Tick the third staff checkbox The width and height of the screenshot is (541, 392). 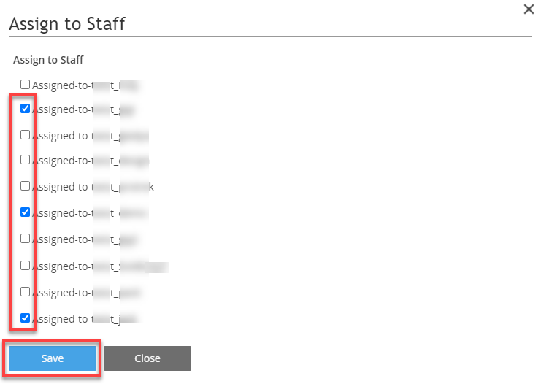[25, 135]
